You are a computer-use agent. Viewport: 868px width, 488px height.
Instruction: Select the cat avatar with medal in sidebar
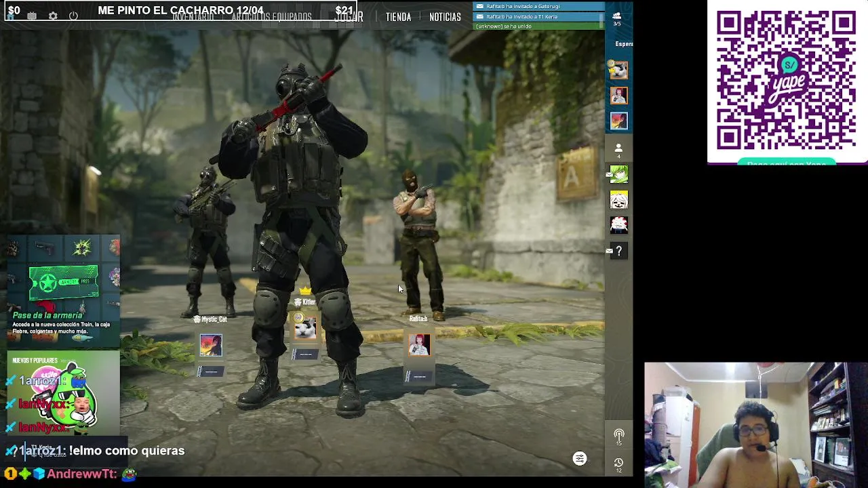point(618,70)
